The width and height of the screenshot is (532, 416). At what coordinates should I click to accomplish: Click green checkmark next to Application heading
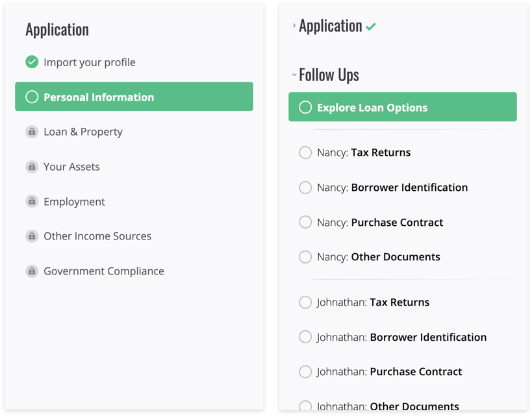coord(371,27)
